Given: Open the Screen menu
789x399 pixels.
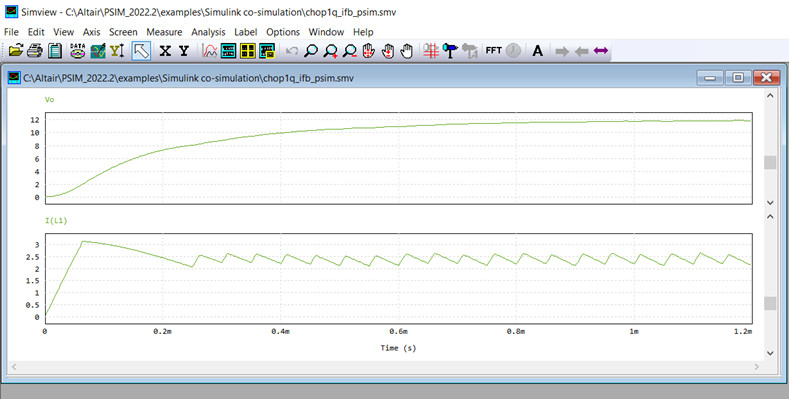Looking at the screenshot, I should [123, 32].
